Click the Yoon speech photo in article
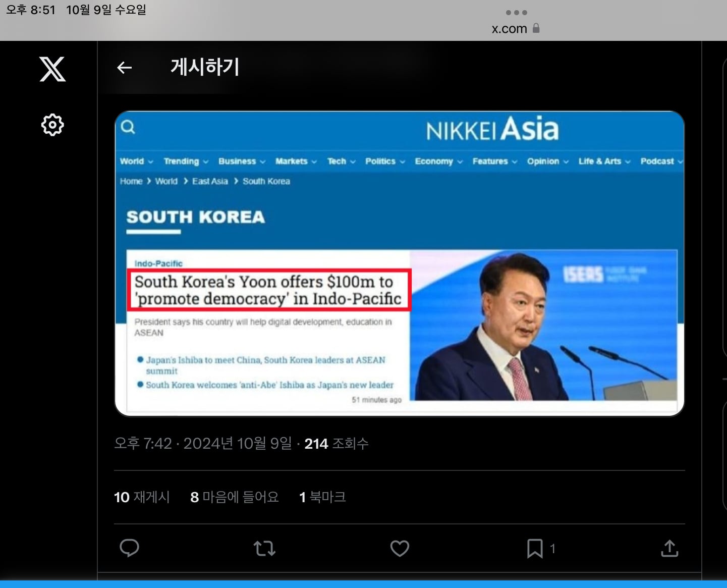The width and height of the screenshot is (727, 588). [x=543, y=326]
